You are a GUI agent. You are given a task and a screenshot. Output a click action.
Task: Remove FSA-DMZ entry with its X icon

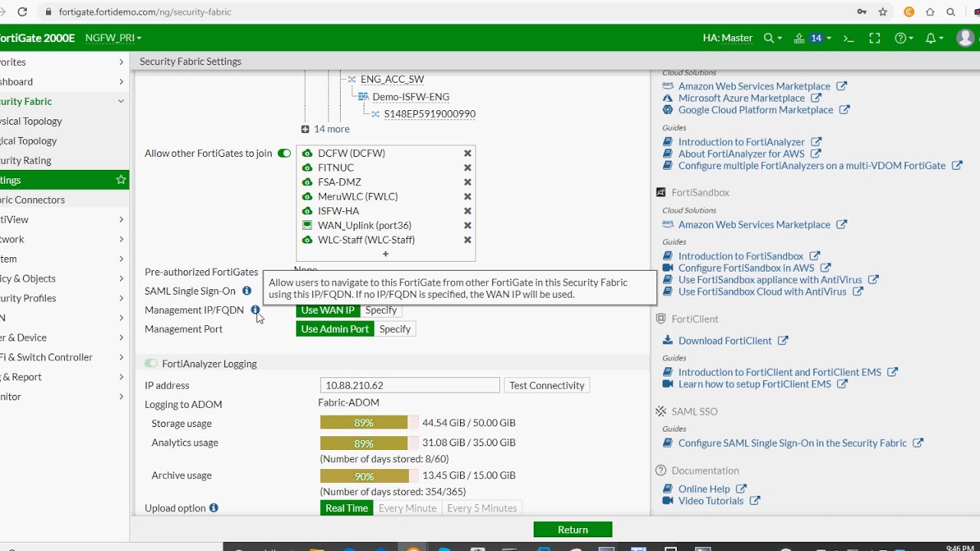pyautogui.click(x=468, y=182)
